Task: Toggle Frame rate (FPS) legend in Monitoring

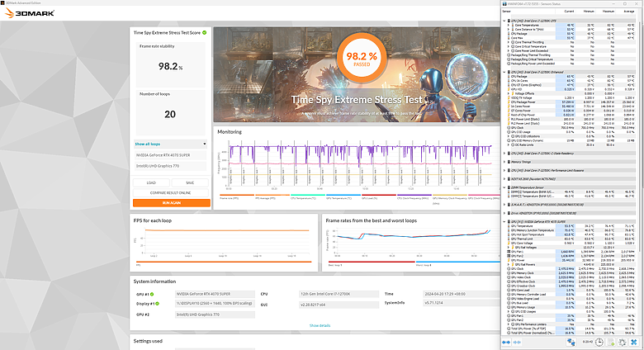Action: pos(237,196)
